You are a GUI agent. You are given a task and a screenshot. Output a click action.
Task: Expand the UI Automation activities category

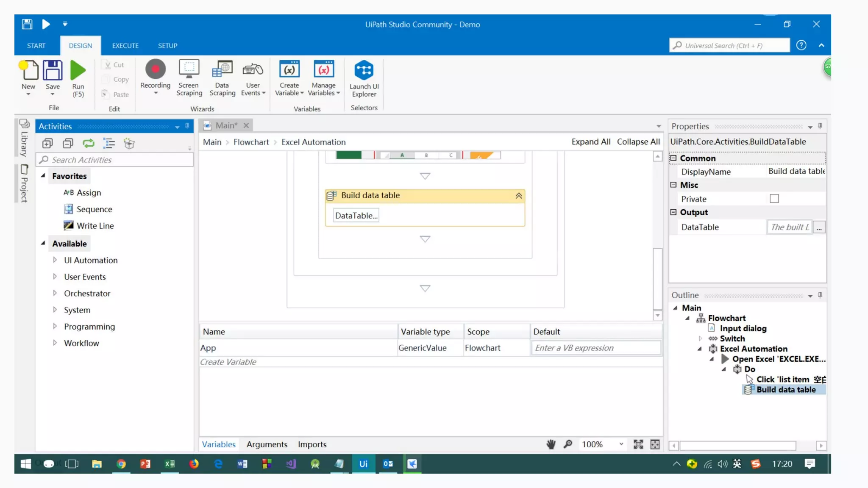[x=55, y=260]
